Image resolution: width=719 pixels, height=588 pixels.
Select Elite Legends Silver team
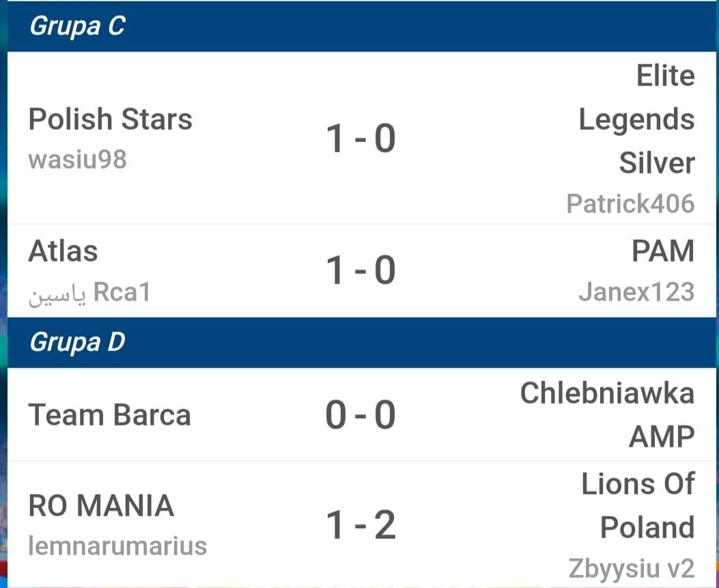point(637,120)
